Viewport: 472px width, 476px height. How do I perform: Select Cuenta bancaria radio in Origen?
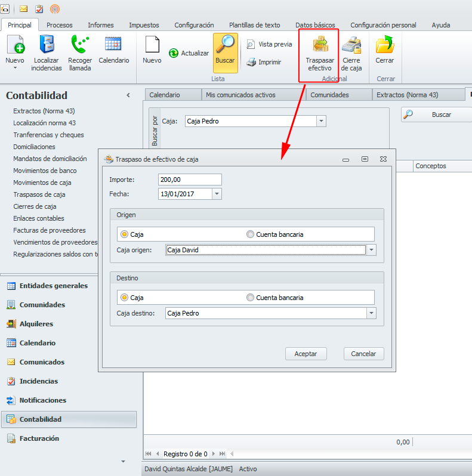250,234
